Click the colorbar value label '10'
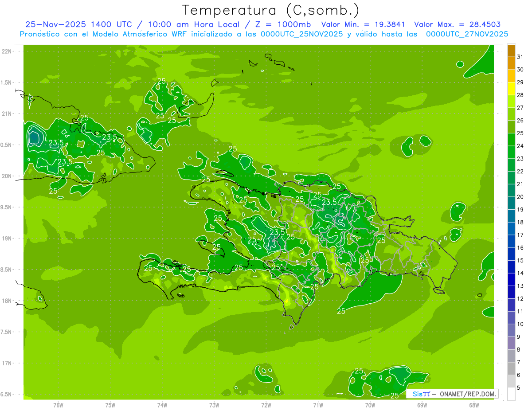The width and height of the screenshot is (532, 411). click(520, 324)
